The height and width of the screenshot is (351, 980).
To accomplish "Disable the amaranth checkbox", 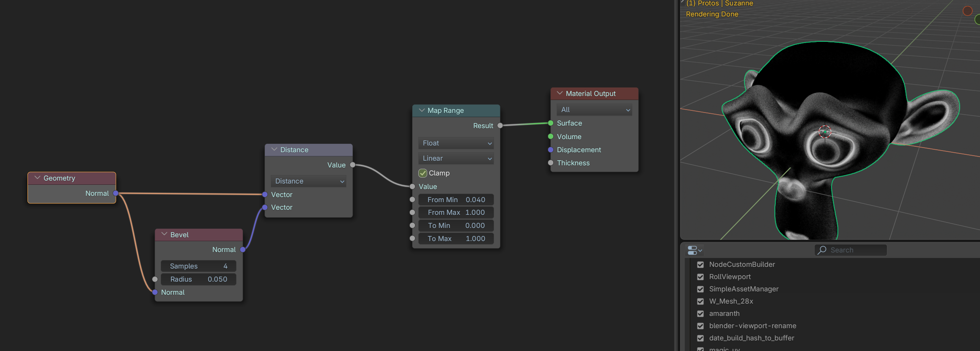I will (700, 314).
